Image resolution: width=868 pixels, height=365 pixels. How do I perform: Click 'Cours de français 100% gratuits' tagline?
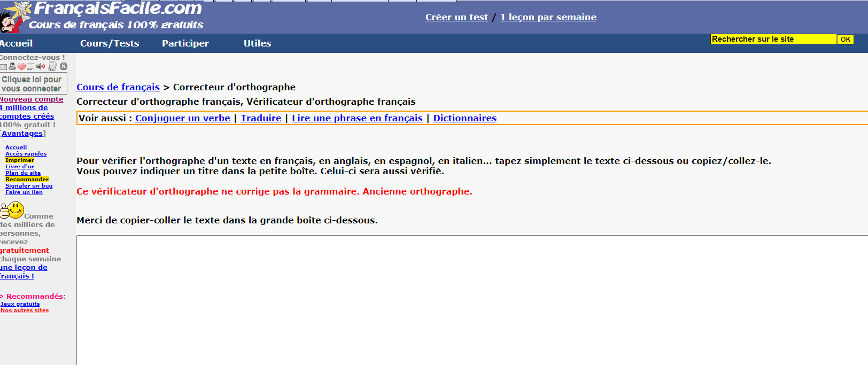pos(116,25)
